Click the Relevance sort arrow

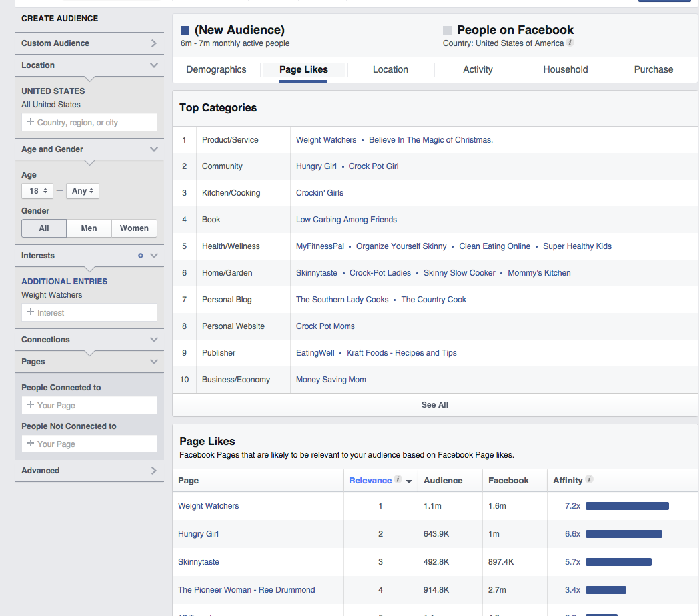pos(409,481)
